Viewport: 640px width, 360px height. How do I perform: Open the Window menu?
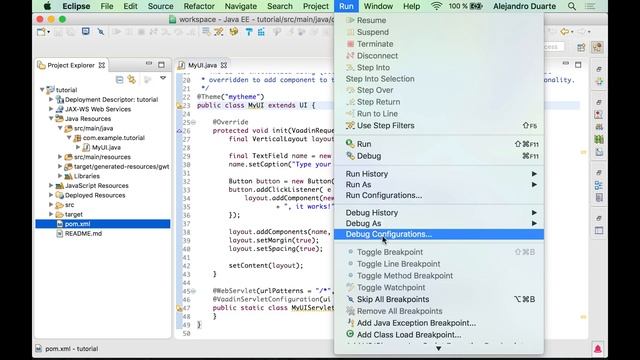[x=378, y=6]
